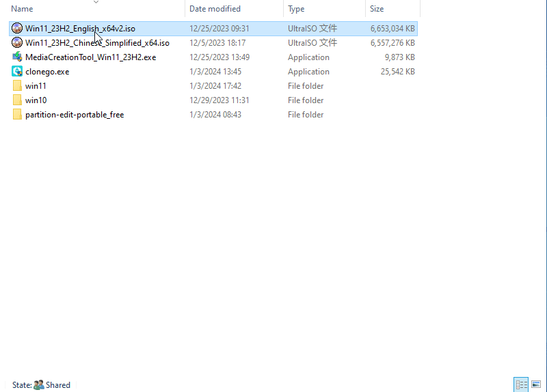Select the Win11_23H2_English_x64v2.iso disc icon
This screenshot has height=392, width=547.
pyautogui.click(x=16, y=28)
